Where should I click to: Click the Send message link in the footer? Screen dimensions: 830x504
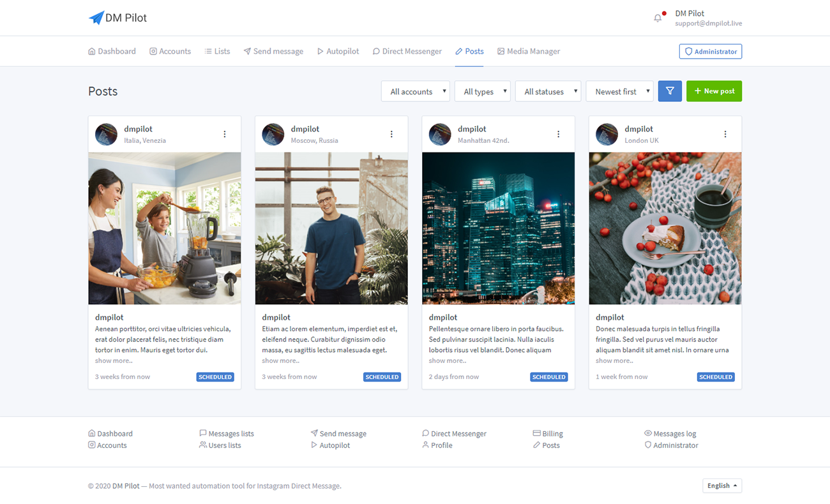pyautogui.click(x=338, y=433)
